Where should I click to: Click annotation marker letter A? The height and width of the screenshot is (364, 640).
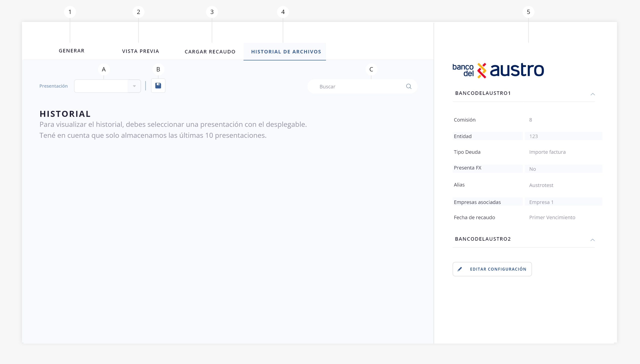tap(103, 69)
